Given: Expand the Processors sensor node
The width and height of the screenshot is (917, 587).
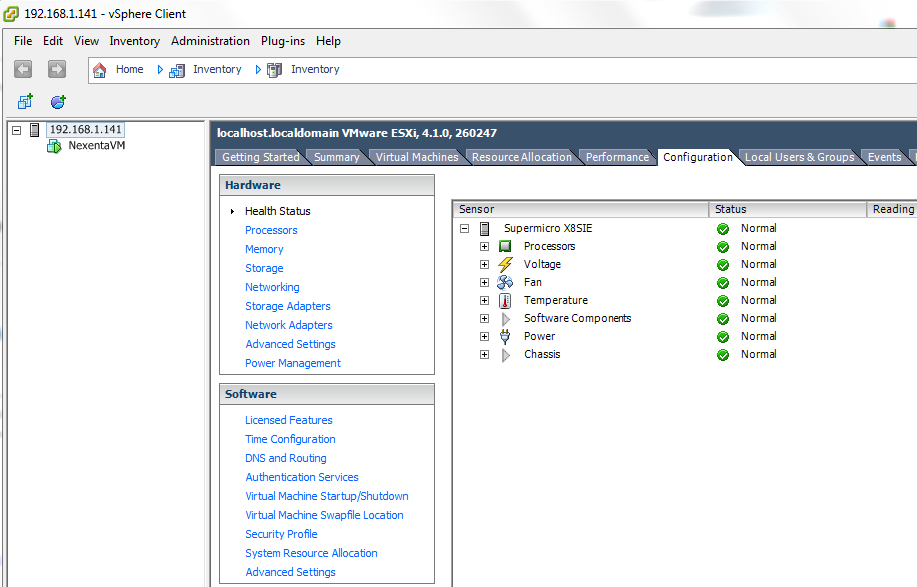Looking at the screenshot, I should pos(484,247).
